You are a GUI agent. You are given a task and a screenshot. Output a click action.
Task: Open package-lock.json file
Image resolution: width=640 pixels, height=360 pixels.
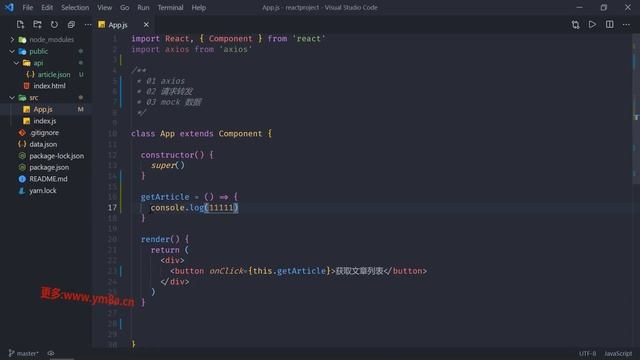[56, 156]
